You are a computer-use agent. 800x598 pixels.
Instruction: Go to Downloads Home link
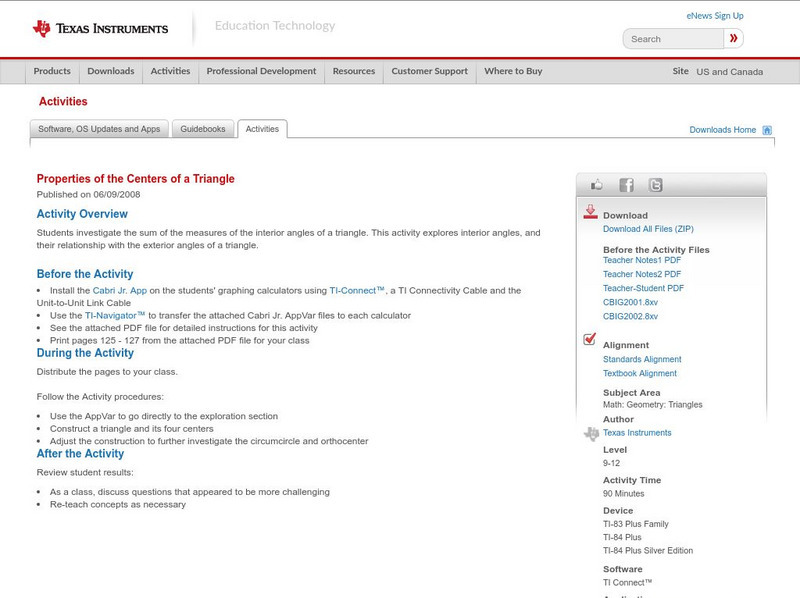(x=722, y=130)
